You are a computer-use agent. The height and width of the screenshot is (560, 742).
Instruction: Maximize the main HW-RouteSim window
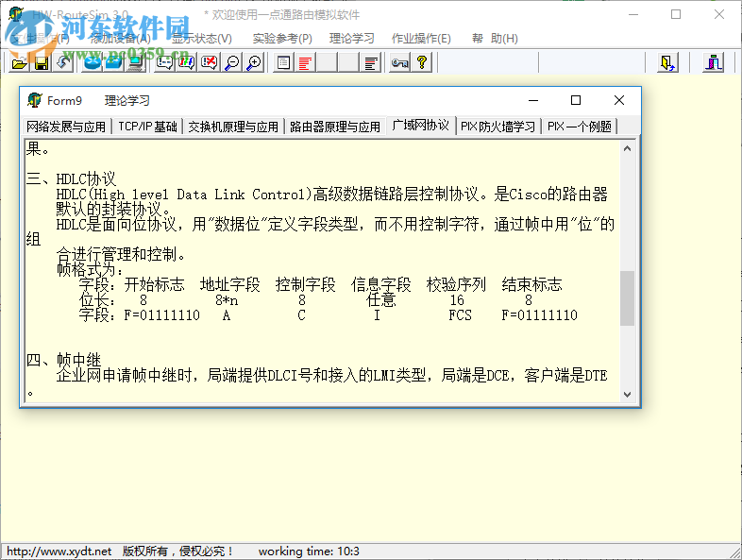[x=676, y=15]
